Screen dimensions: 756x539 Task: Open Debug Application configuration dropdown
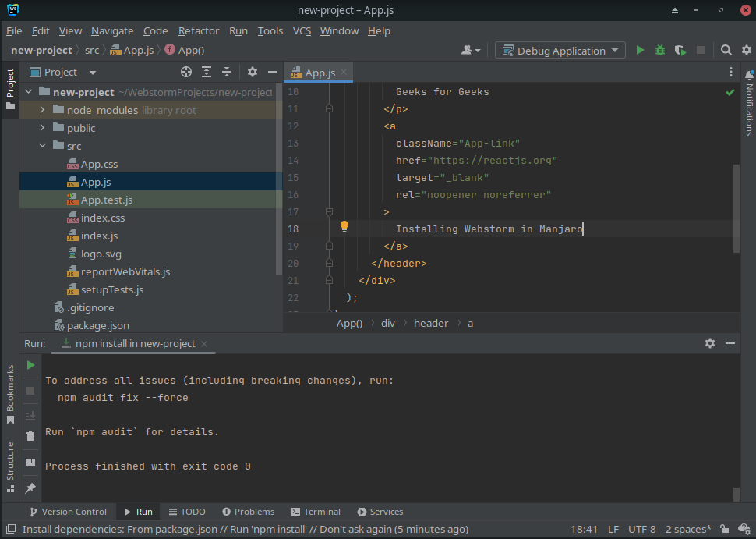pyautogui.click(x=560, y=51)
